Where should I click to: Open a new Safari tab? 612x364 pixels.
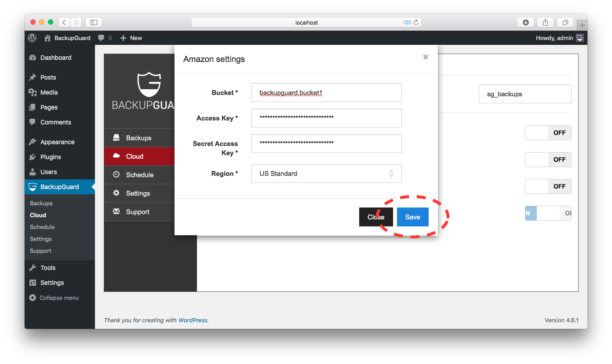582,25
